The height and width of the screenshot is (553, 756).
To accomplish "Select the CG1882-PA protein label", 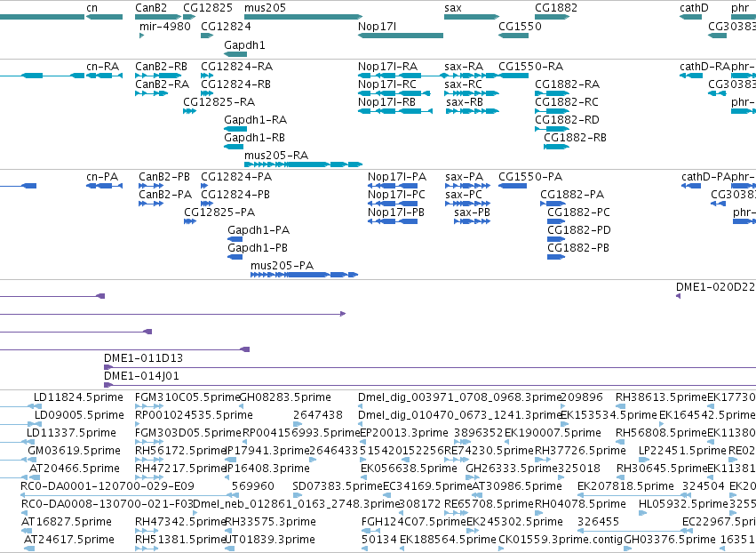I will coord(572,195).
